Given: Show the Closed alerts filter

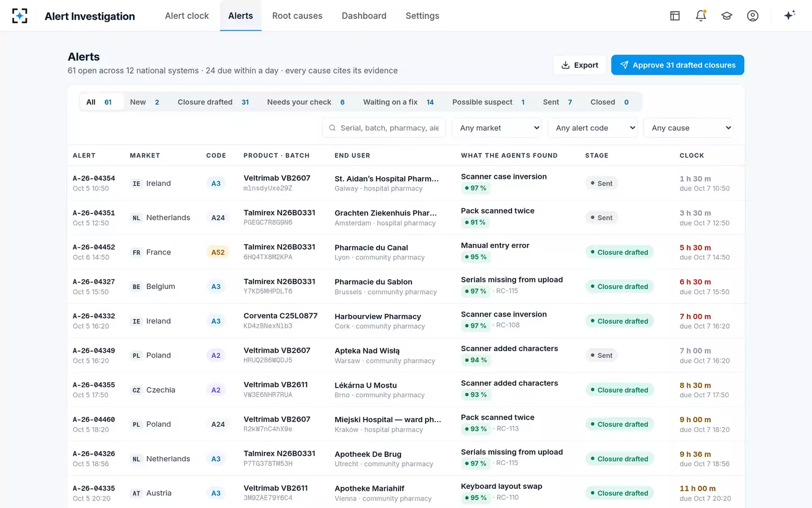Looking at the screenshot, I should 610,102.
